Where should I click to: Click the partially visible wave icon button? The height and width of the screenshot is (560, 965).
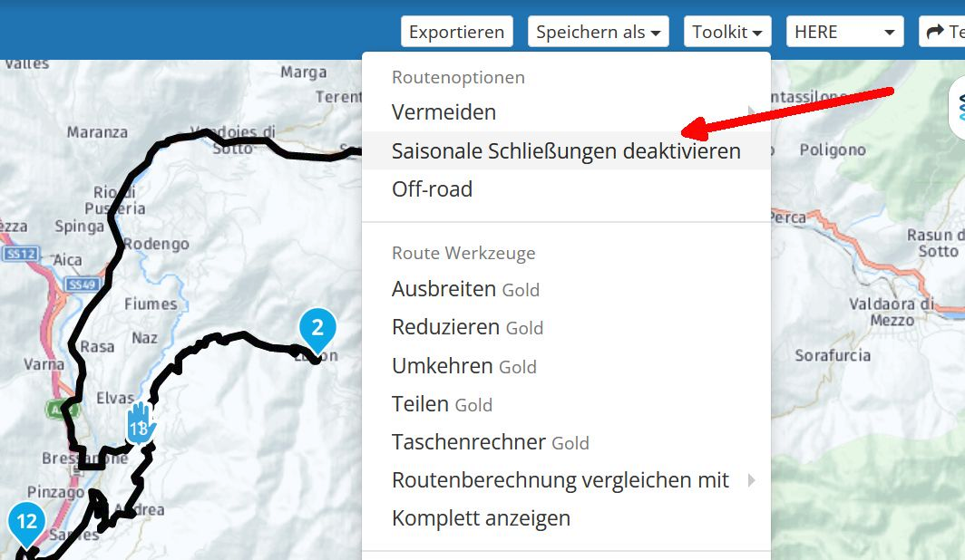pyautogui.click(x=959, y=108)
